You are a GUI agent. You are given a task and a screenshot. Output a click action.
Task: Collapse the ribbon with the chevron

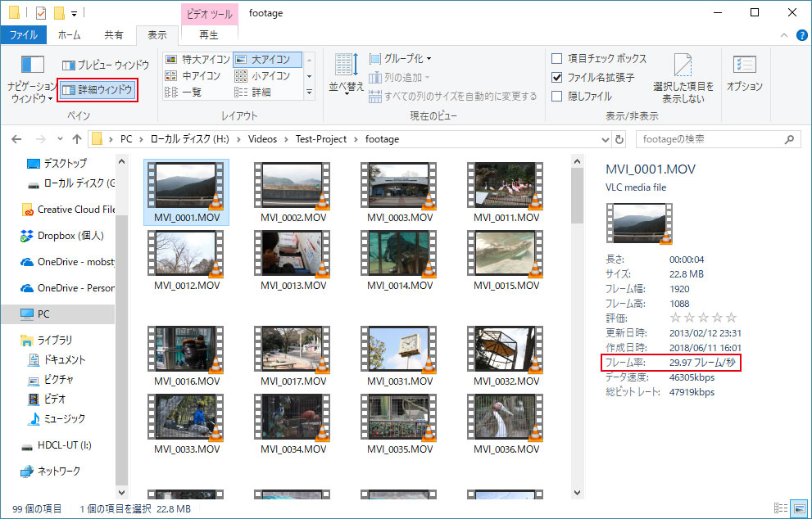(x=784, y=35)
